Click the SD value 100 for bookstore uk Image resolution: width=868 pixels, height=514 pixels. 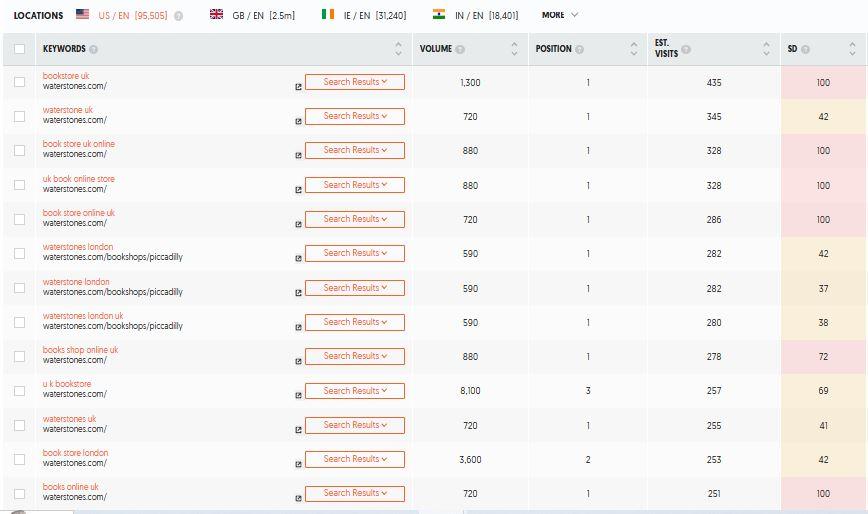pyautogui.click(x=823, y=82)
